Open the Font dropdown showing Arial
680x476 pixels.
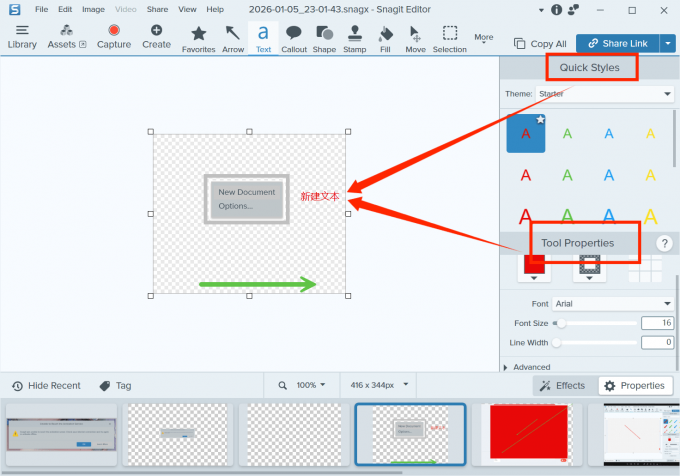tap(613, 303)
